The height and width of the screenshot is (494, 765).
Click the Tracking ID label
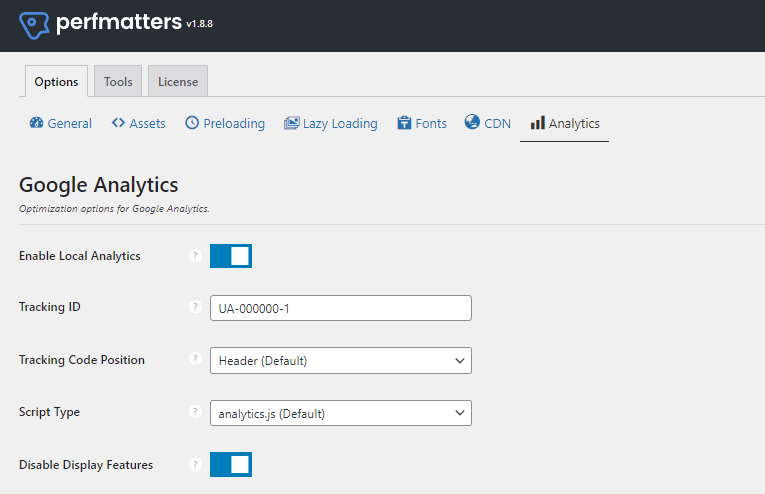[x=50, y=307]
